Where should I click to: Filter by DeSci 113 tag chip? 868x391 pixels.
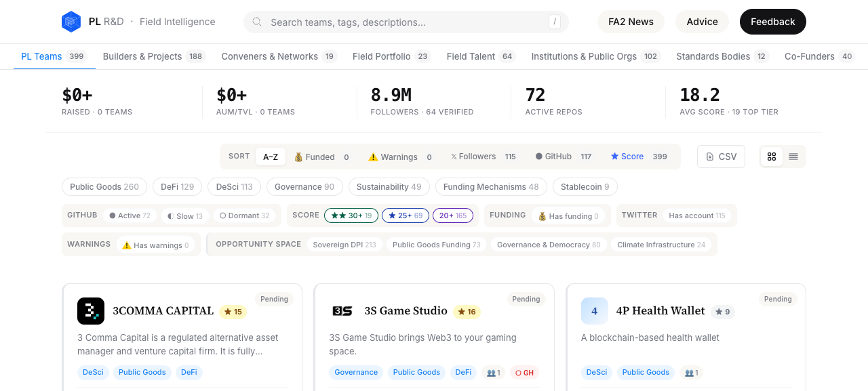tap(235, 187)
